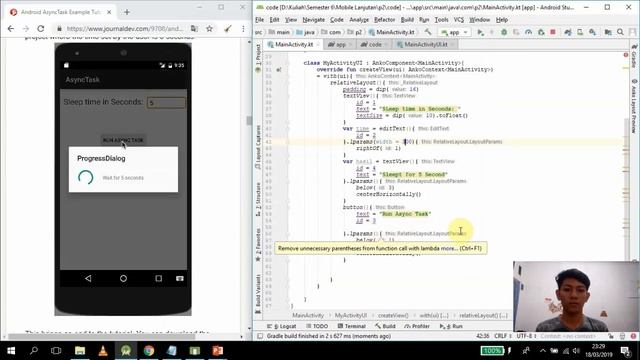Open the Refactor menu

click(384, 20)
